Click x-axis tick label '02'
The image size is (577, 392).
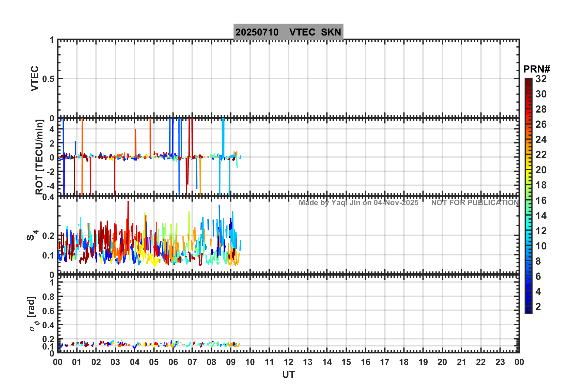[x=96, y=362]
